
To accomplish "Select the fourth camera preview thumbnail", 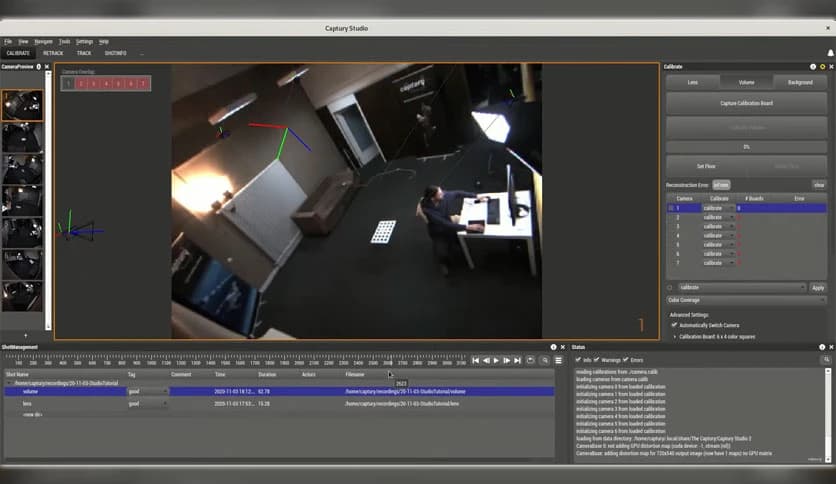I will 22,201.
